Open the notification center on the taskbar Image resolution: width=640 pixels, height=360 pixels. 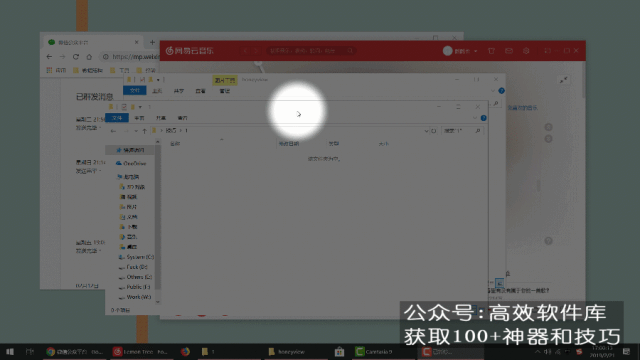pyautogui.click(x=627, y=351)
